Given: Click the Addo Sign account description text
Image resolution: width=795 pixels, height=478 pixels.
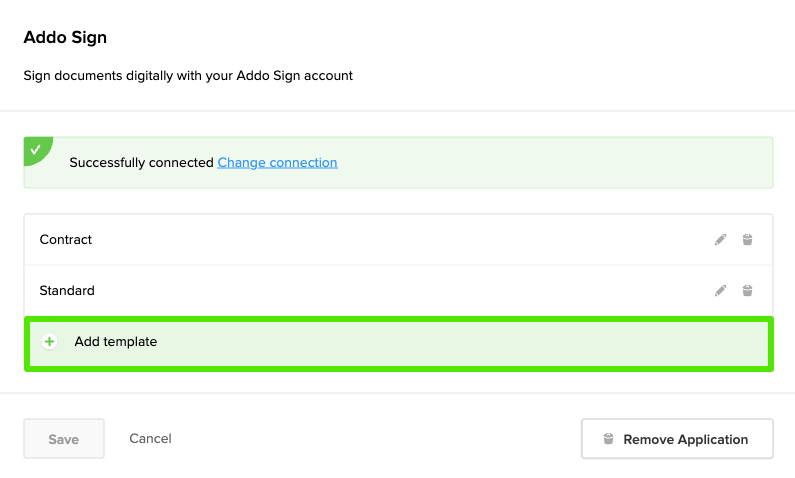Looking at the screenshot, I should (x=188, y=75).
